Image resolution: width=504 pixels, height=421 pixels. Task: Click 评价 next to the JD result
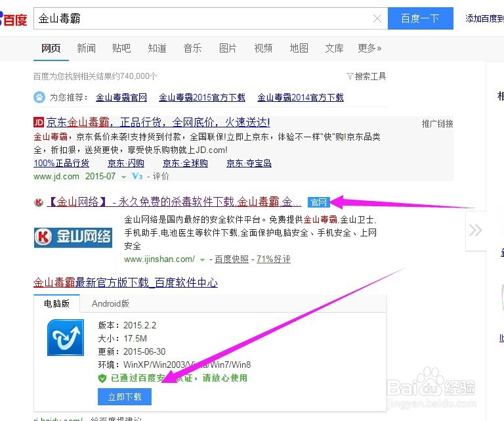click(161, 176)
